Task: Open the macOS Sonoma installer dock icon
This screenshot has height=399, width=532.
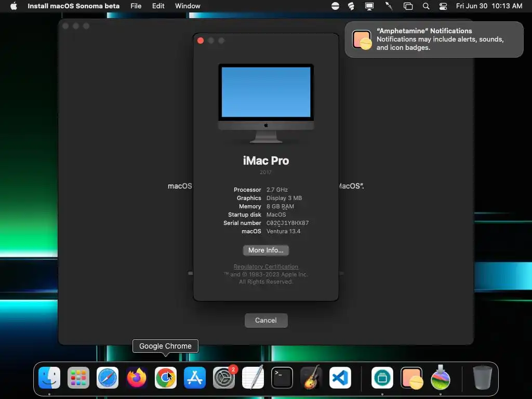Action: 441,378
